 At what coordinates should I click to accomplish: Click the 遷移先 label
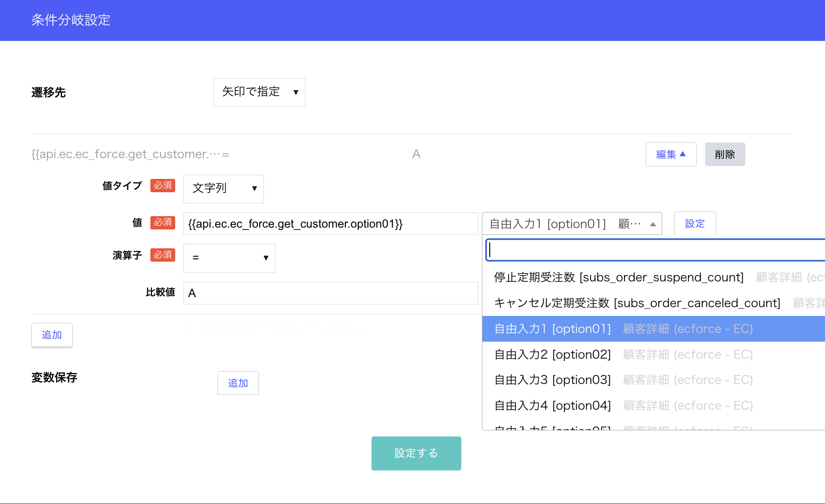pos(49,92)
